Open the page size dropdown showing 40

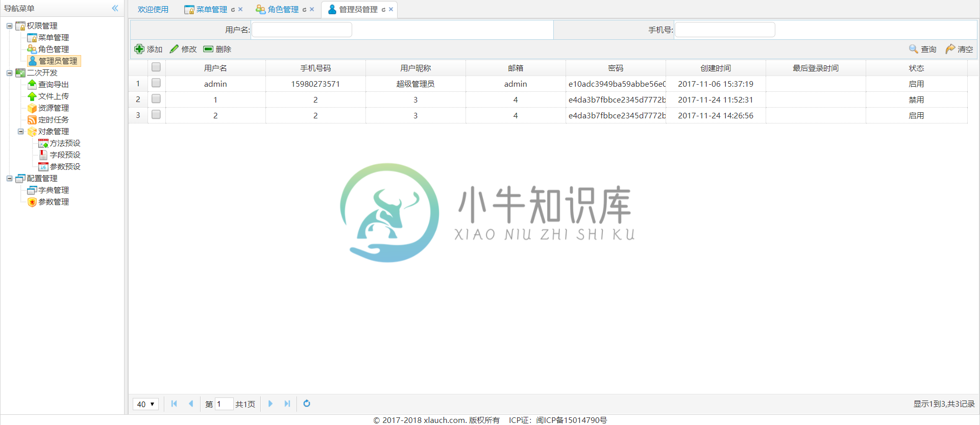pyautogui.click(x=145, y=404)
